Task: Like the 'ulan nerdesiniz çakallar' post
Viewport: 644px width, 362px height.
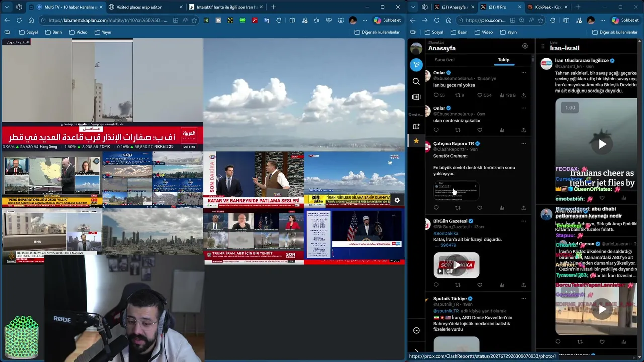Action: point(480,130)
